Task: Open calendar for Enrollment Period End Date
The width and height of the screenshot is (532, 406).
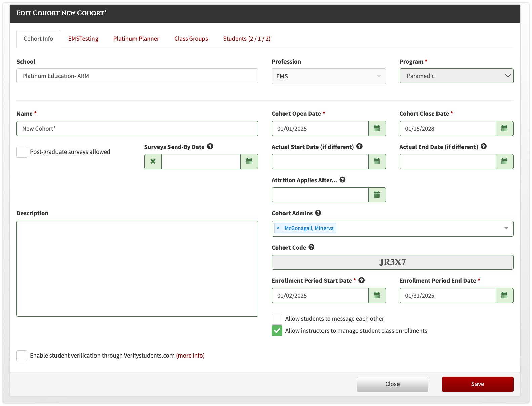Action: [504, 296]
